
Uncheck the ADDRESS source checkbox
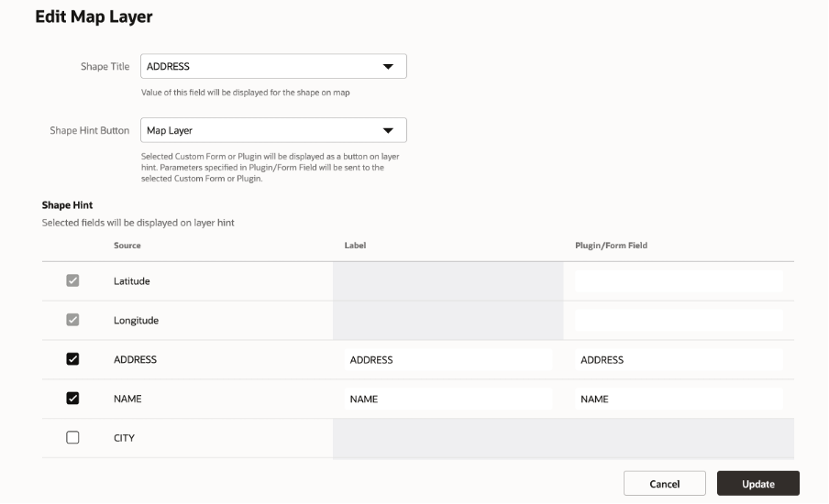(72, 358)
